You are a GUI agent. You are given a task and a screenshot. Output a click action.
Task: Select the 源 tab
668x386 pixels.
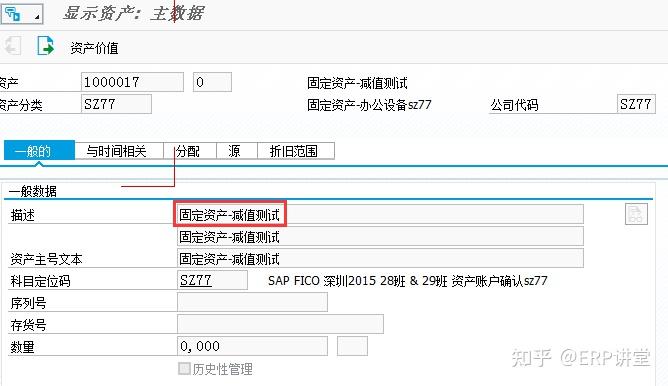pos(234,151)
